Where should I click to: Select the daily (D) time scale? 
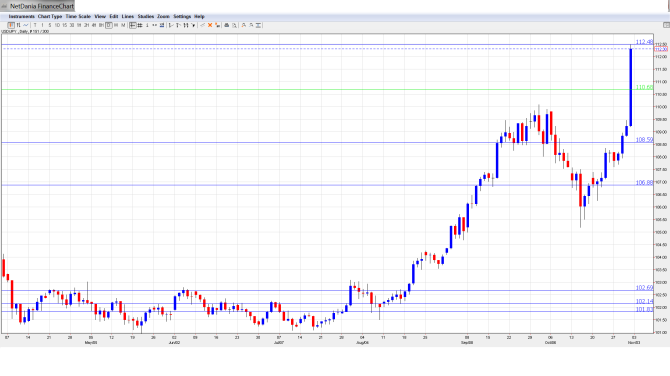pos(109,25)
